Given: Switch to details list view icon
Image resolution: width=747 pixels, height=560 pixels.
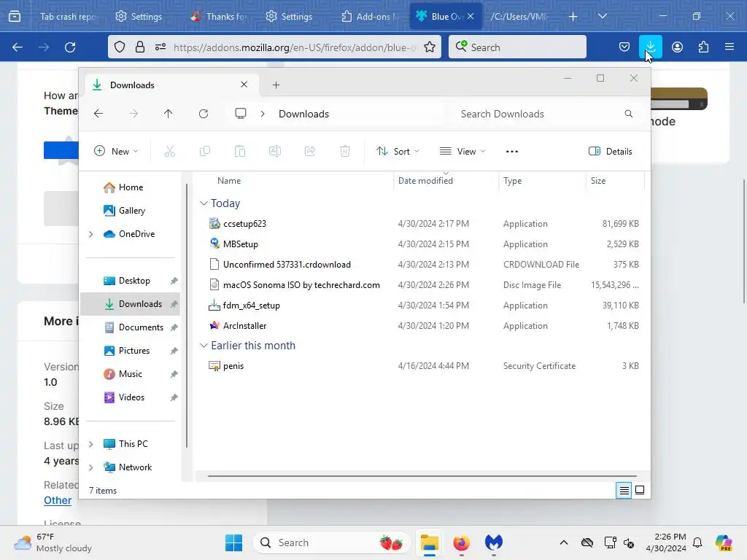Looking at the screenshot, I should pyautogui.click(x=624, y=490).
